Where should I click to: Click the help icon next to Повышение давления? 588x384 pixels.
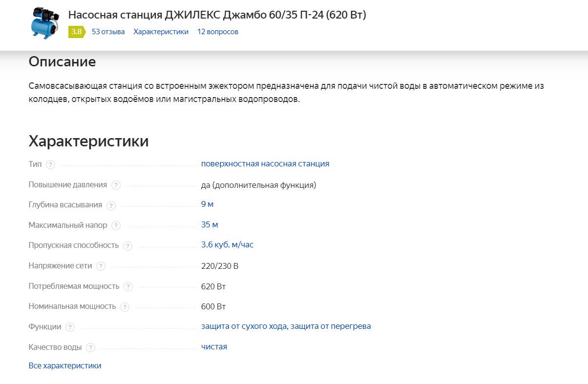click(116, 185)
